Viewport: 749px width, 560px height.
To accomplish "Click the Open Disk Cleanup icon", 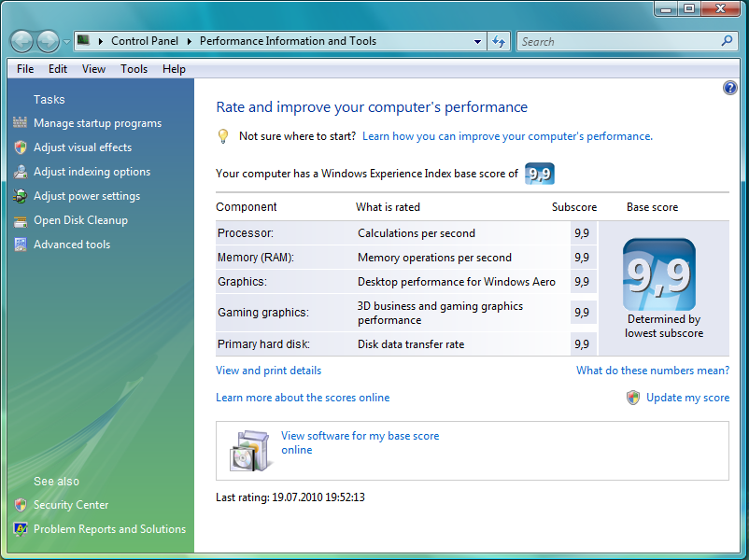I will [x=20, y=220].
